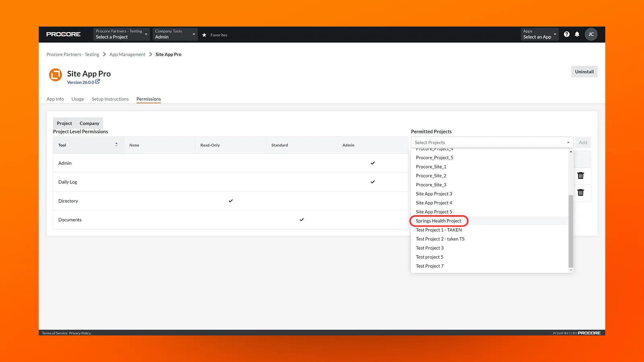
Task: Sort the Tool column using its sort arrows
Action: point(116,145)
